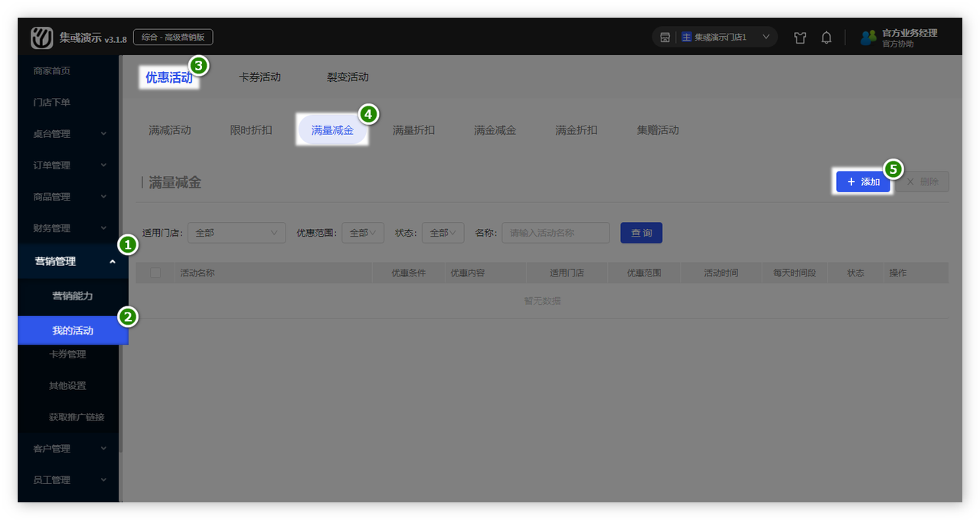The image size is (980, 520).
Task: Select 满减活动 sub-tab
Action: [170, 130]
